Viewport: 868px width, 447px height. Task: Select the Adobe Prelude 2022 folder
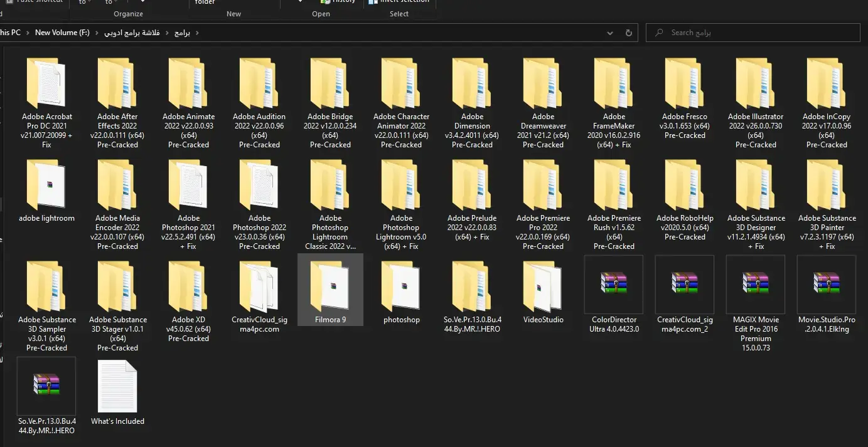[x=472, y=199]
